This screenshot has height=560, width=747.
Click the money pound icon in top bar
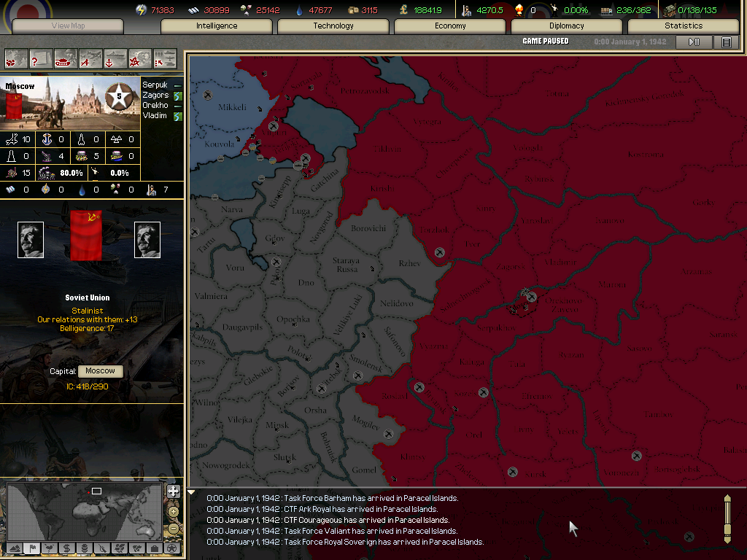coord(404,10)
